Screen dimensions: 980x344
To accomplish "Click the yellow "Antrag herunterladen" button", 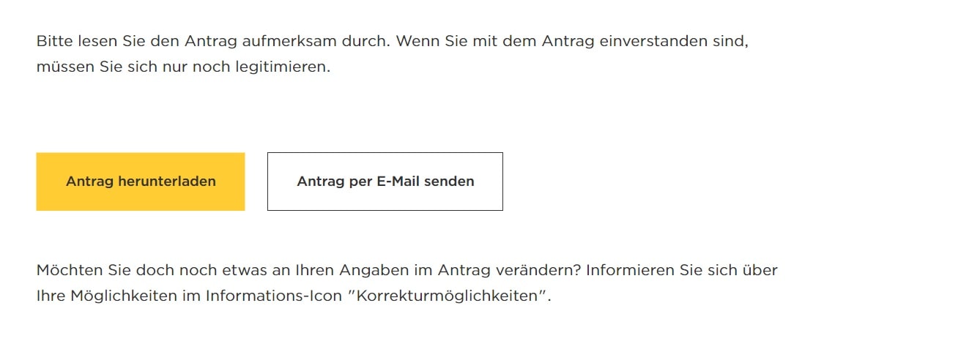I will (x=141, y=182).
